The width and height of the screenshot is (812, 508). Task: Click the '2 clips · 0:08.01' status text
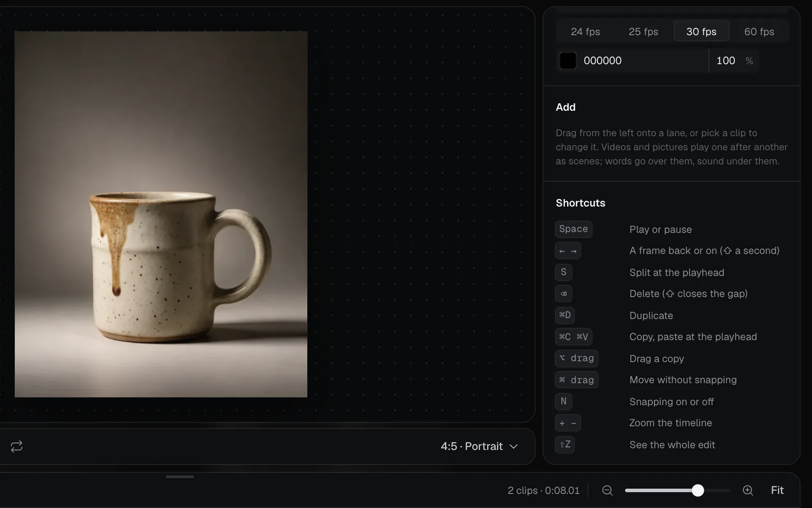coord(543,490)
